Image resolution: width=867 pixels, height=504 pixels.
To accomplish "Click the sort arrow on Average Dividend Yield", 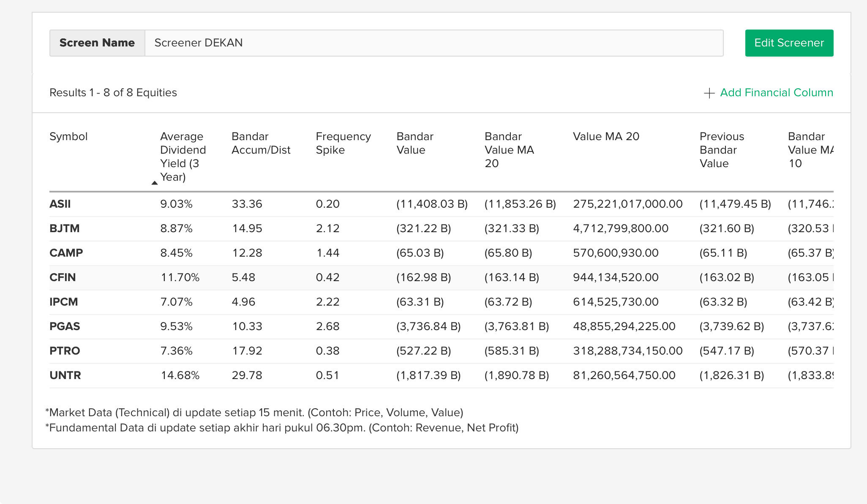I will click(x=155, y=183).
